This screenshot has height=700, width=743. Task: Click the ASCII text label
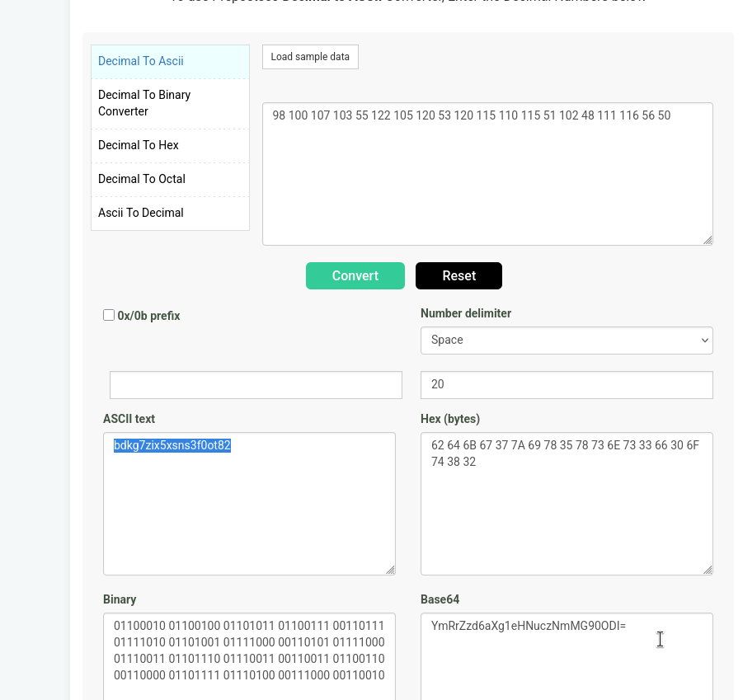129,419
